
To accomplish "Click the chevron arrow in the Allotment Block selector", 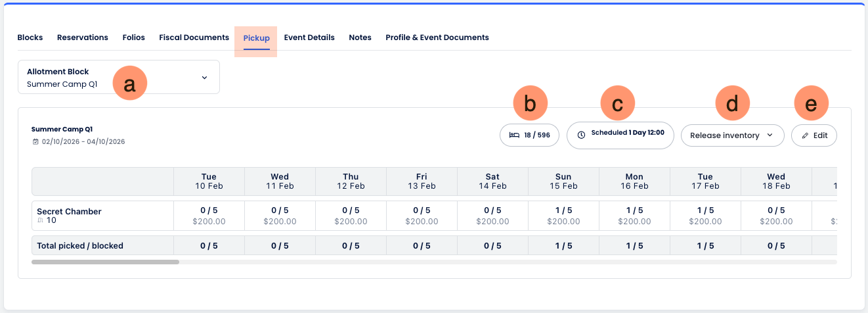I will click(x=204, y=78).
